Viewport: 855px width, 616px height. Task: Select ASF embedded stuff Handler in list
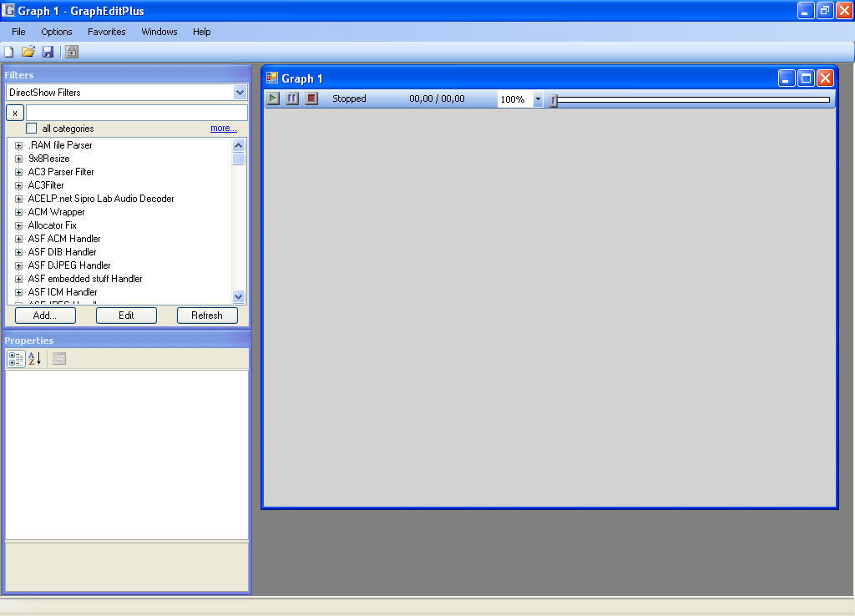pos(85,279)
